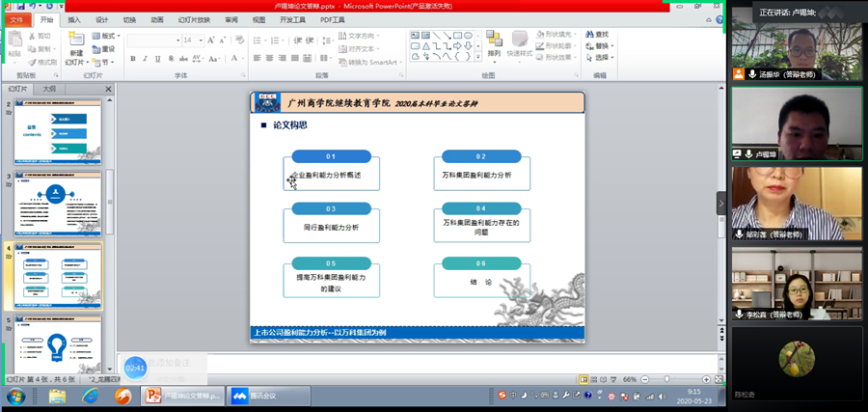The image size is (868, 412).
Task: Click the Clear Formatting icon
Action: pyautogui.click(x=239, y=40)
